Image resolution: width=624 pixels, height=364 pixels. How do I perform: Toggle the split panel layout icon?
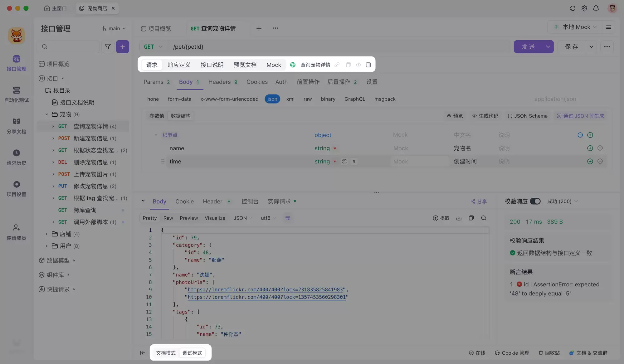click(368, 65)
